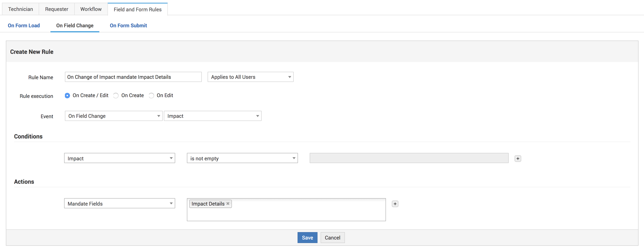This screenshot has height=252, width=644.
Task: Open the Impact condition field dropdown
Action: 119,158
